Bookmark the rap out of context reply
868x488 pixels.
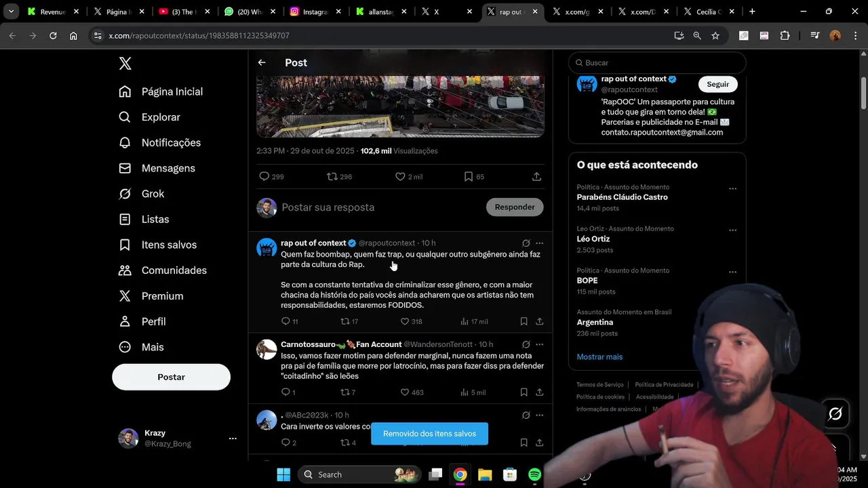[x=524, y=321]
